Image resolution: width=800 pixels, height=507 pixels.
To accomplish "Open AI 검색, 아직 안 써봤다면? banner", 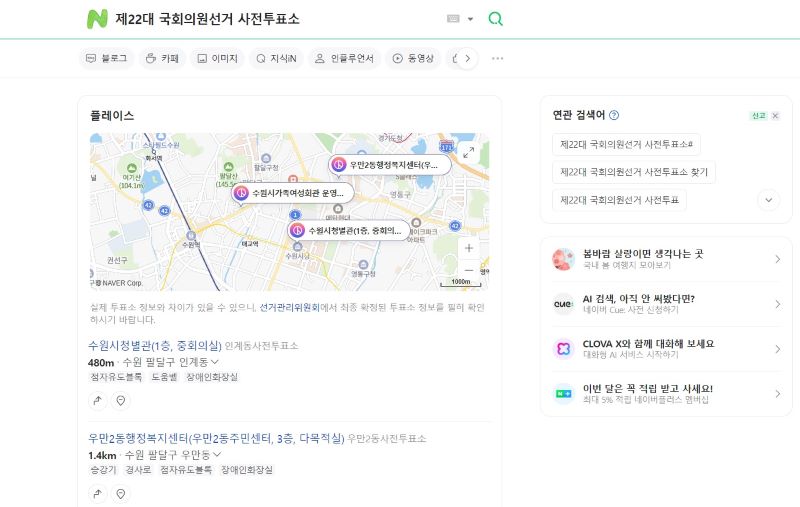I will tap(666, 304).
